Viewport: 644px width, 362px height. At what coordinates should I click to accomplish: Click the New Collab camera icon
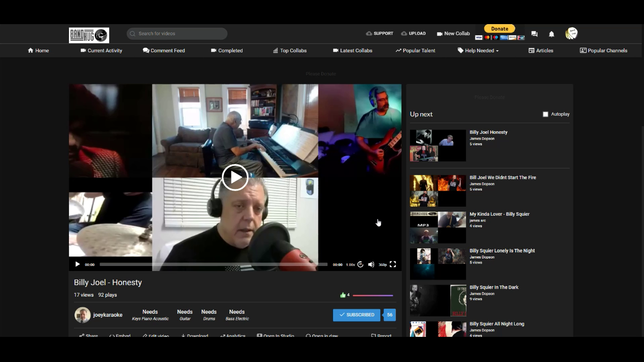pos(439,34)
